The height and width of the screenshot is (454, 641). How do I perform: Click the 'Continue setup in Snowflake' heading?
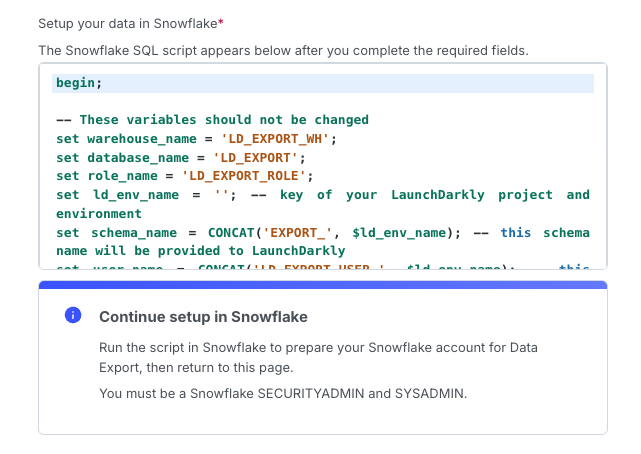(203, 317)
